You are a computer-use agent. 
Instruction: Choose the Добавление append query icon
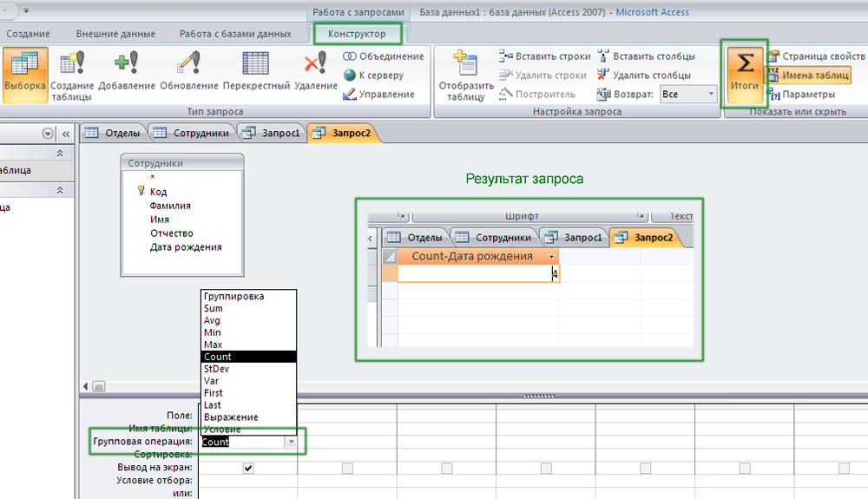coord(126,73)
